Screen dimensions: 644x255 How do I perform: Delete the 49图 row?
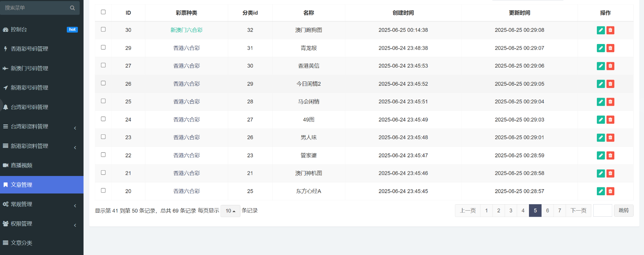(x=610, y=119)
